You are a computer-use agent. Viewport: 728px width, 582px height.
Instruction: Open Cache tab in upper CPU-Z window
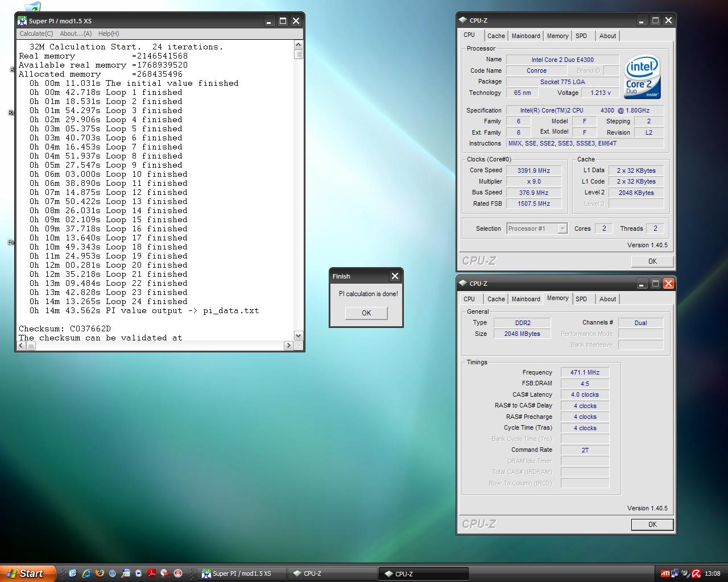[496, 36]
